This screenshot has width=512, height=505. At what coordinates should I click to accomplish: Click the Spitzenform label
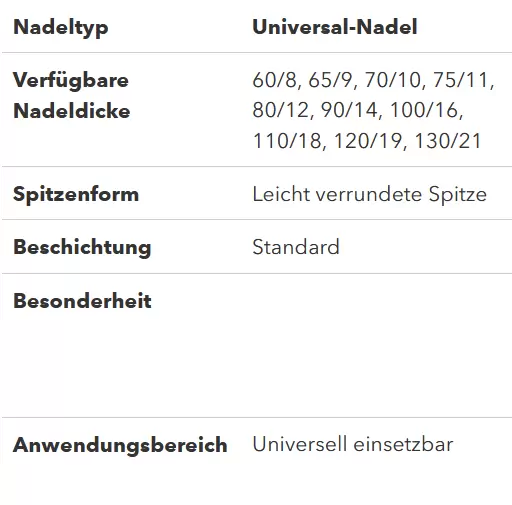coord(76,195)
